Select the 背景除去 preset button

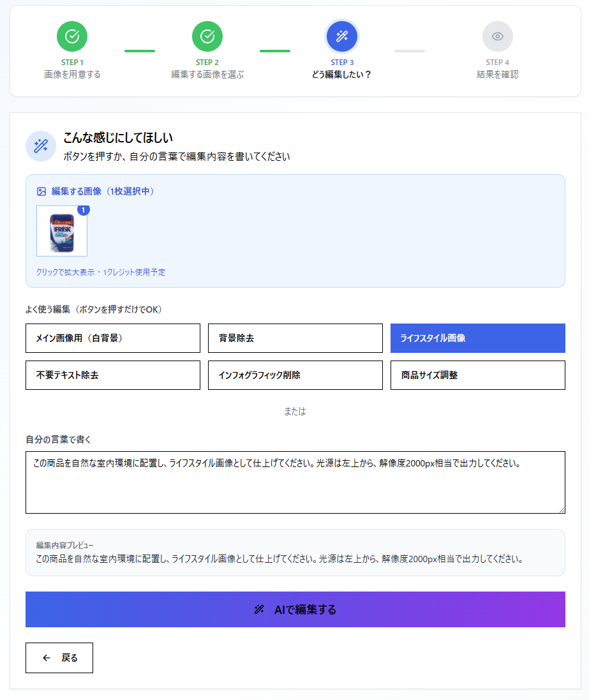point(295,338)
